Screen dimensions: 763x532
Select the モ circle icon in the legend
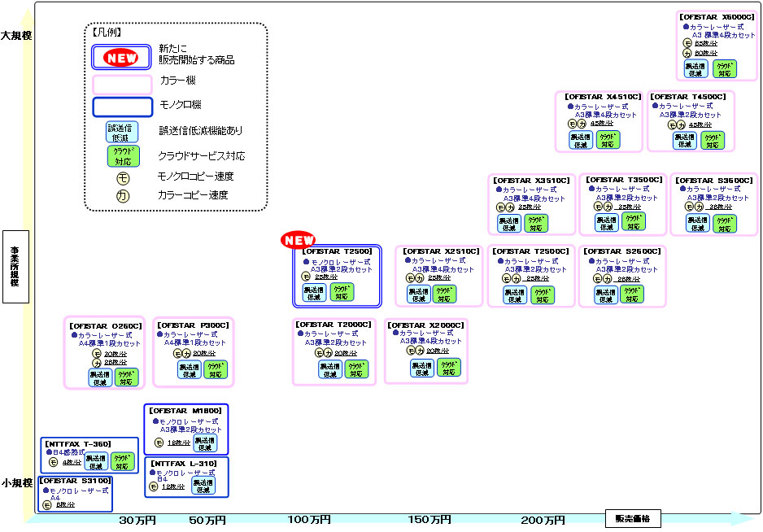click(123, 178)
